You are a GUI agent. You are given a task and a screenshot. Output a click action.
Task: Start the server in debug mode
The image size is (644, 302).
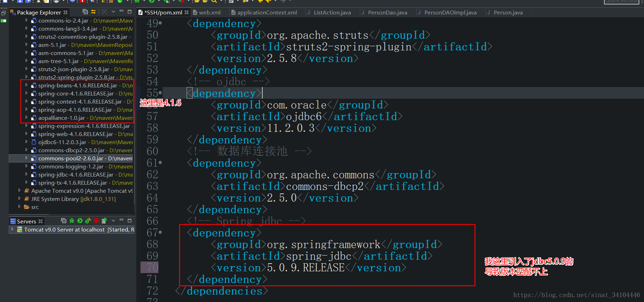[x=72, y=221]
